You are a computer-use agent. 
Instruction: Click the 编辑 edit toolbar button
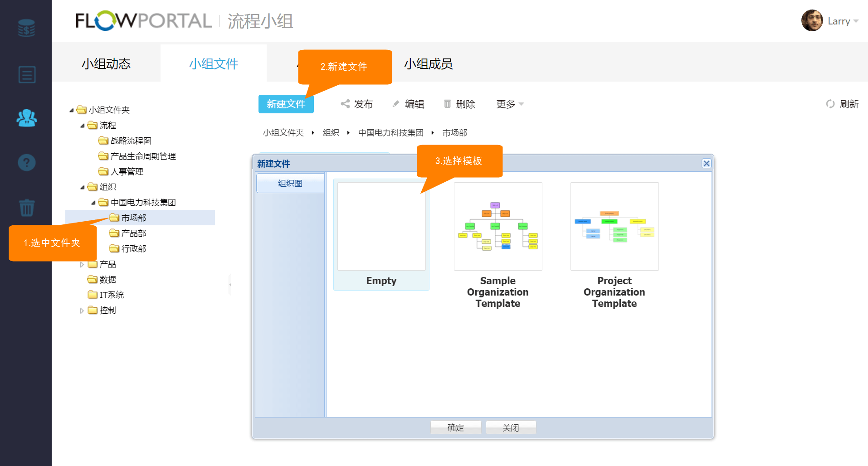point(408,104)
